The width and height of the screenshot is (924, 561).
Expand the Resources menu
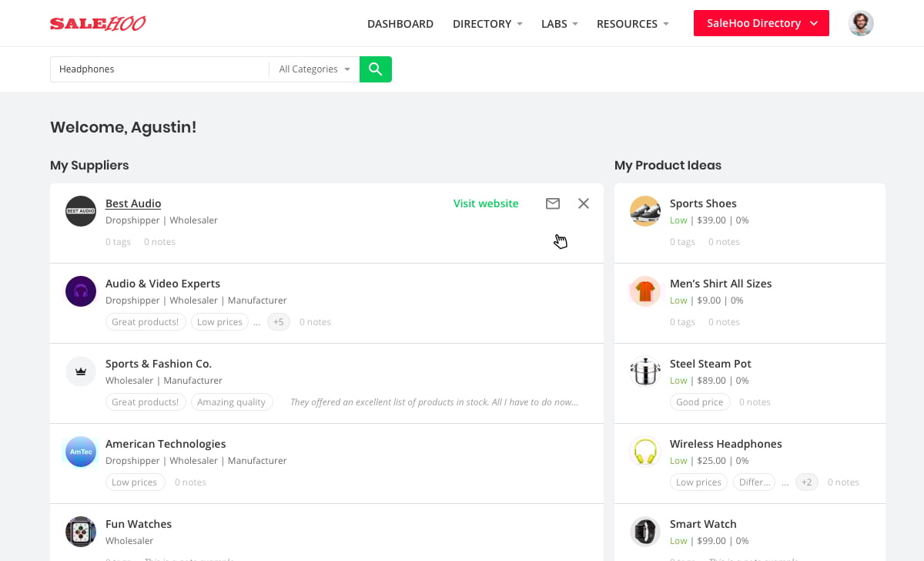(632, 24)
